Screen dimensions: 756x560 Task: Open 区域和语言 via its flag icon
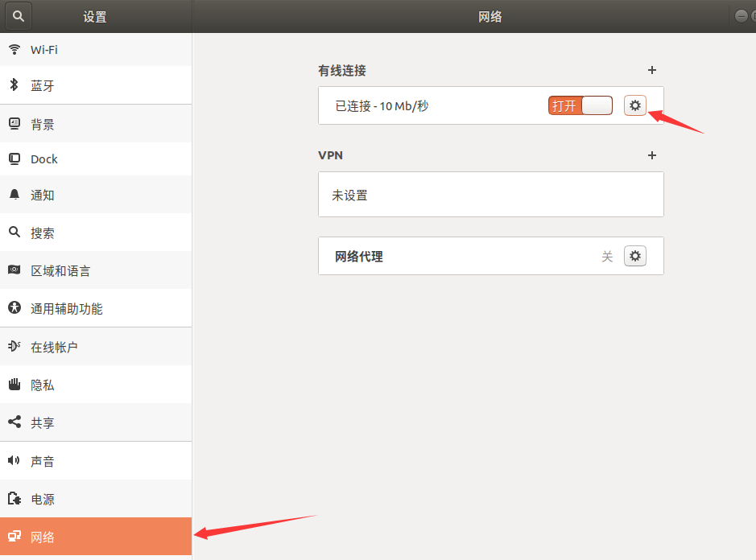click(x=14, y=270)
